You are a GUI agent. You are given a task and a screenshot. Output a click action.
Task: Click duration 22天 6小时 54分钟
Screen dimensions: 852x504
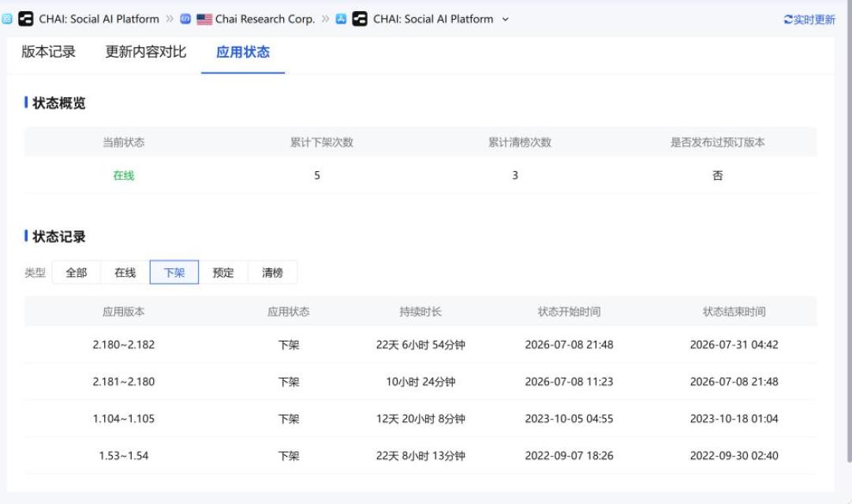[x=420, y=345]
